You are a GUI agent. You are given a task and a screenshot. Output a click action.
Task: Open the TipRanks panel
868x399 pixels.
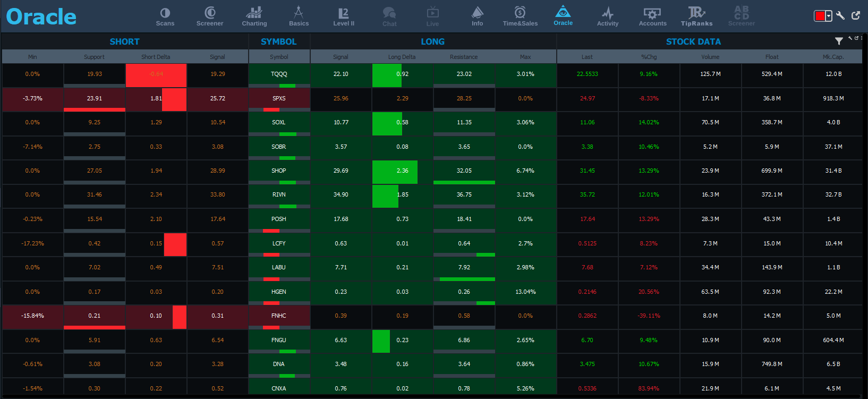(x=696, y=16)
